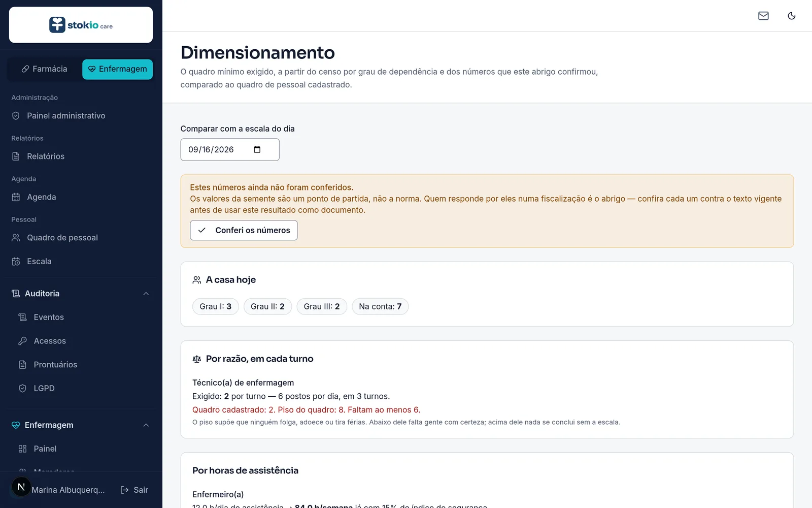Click the Relatórios document icon

tap(16, 156)
